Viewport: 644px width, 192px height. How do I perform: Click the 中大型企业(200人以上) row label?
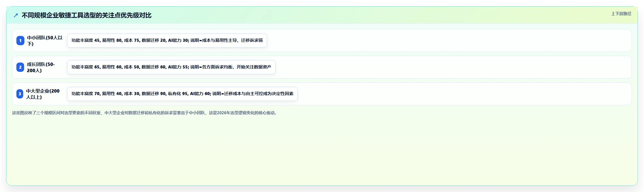pos(43,94)
